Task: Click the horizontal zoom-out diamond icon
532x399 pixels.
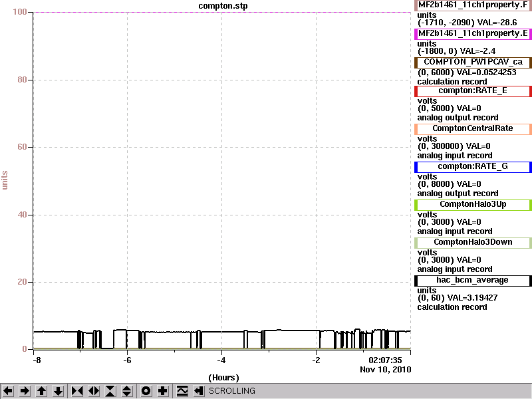Action: [94, 391]
